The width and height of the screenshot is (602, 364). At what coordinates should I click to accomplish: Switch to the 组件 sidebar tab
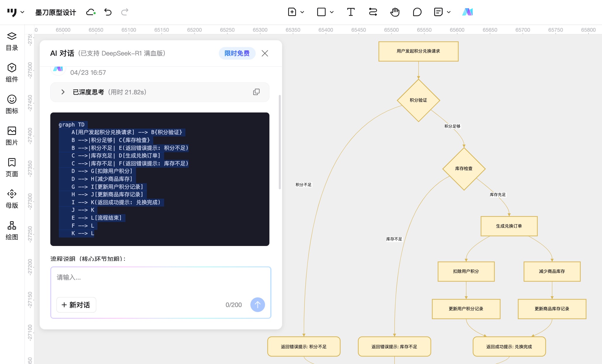click(x=12, y=73)
